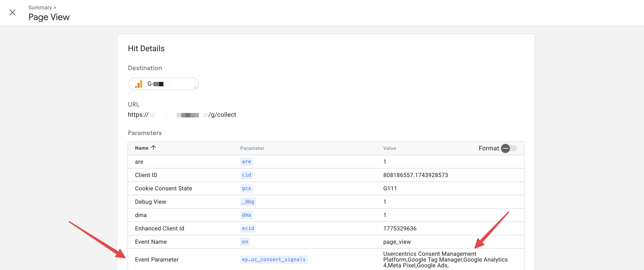Click the 'are' parameter code chip
644x270 pixels.
(246, 161)
